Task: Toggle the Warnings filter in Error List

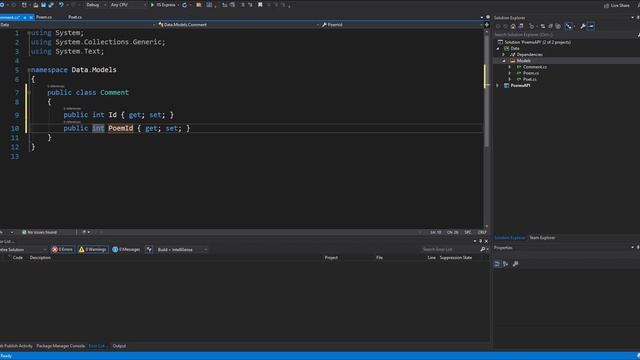Action: [x=93, y=249]
